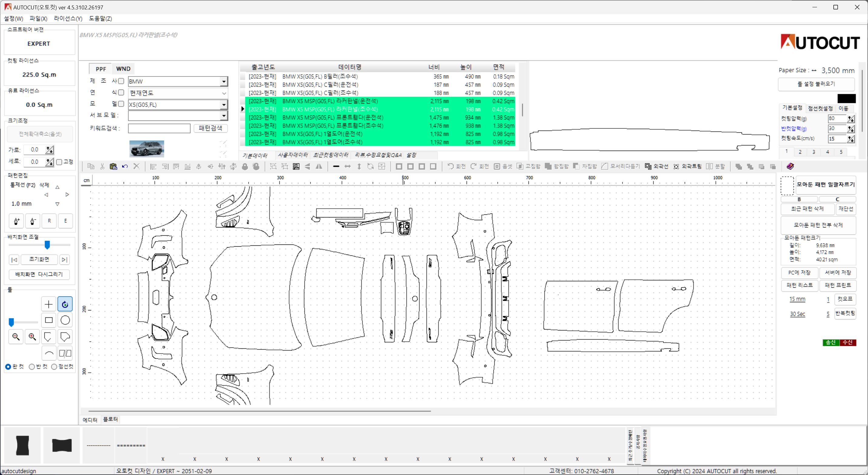868x475 pixels.
Task: Click the 패턴검색 search button
Action: [211, 128]
